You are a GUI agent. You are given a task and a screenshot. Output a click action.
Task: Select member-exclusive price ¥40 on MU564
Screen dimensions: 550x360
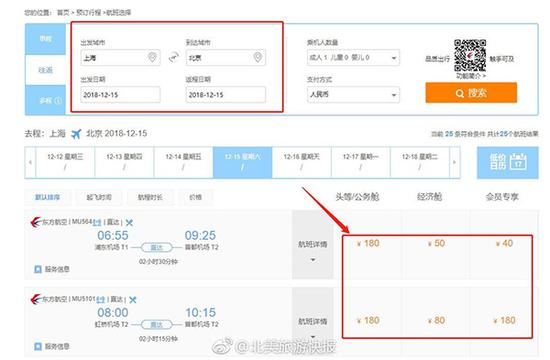click(504, 243)
